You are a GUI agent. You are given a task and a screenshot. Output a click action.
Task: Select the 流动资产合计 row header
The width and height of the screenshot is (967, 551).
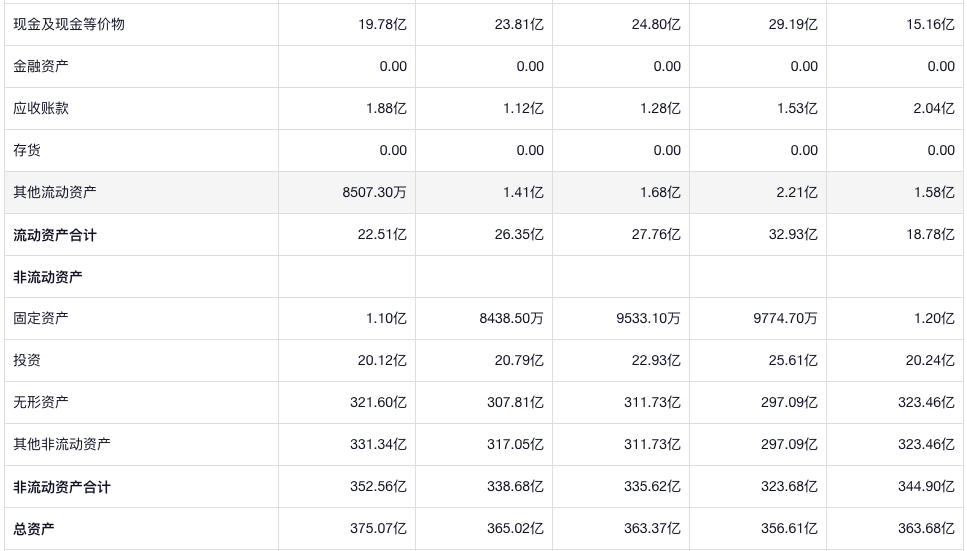[x=55, y=235]
